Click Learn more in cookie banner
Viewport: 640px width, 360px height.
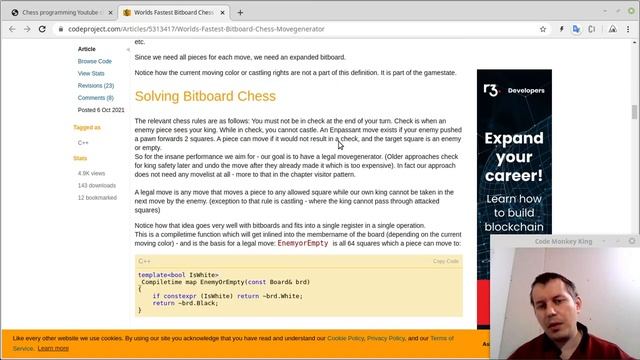[x=53, y=349]
